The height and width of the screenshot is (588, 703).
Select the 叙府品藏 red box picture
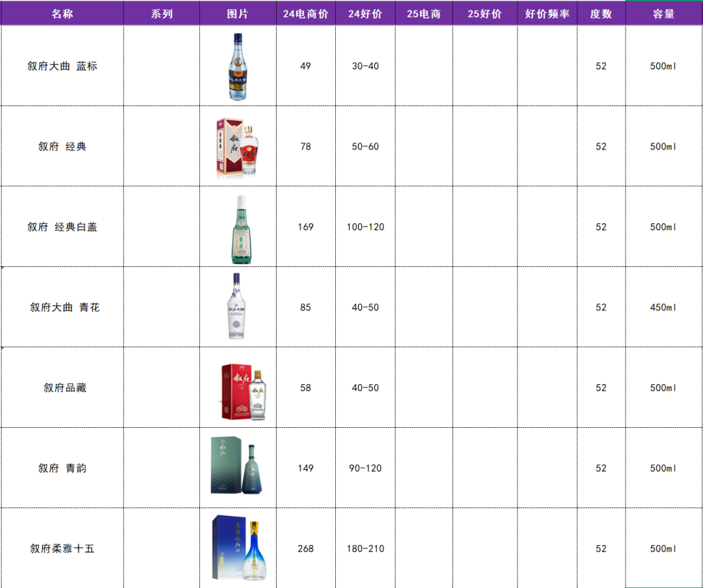tap(243, 392)
